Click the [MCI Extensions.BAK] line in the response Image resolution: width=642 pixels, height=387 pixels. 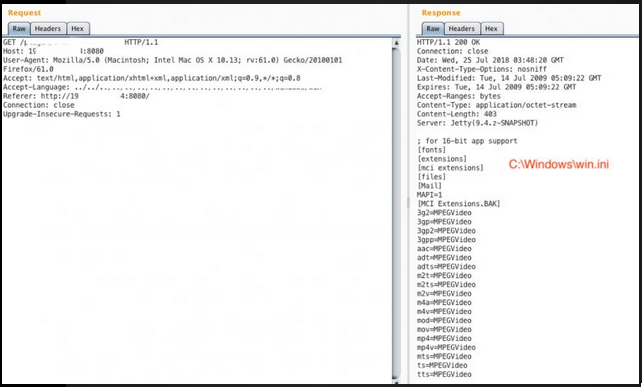tap(459, 204)
